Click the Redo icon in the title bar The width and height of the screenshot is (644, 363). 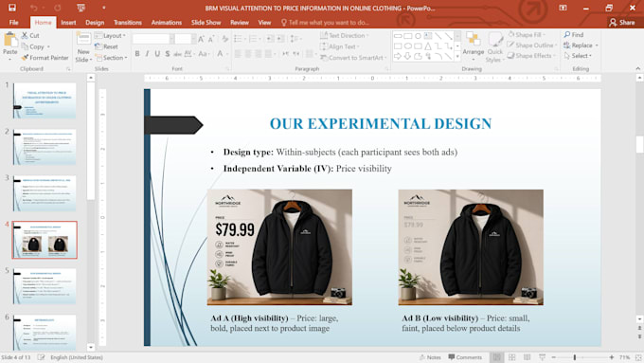pyautogui.click(x=58, y=8)
